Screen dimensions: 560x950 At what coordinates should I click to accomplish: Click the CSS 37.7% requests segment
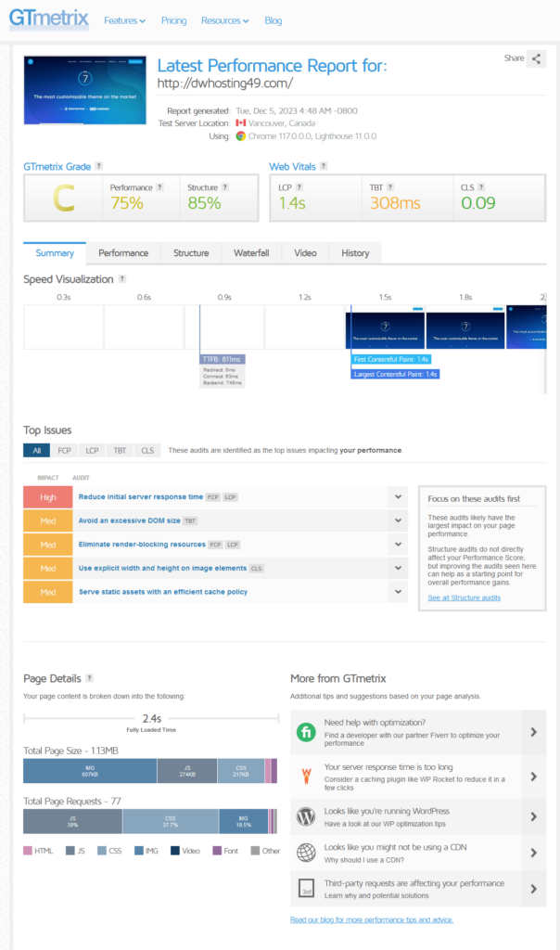pos(171,822)
